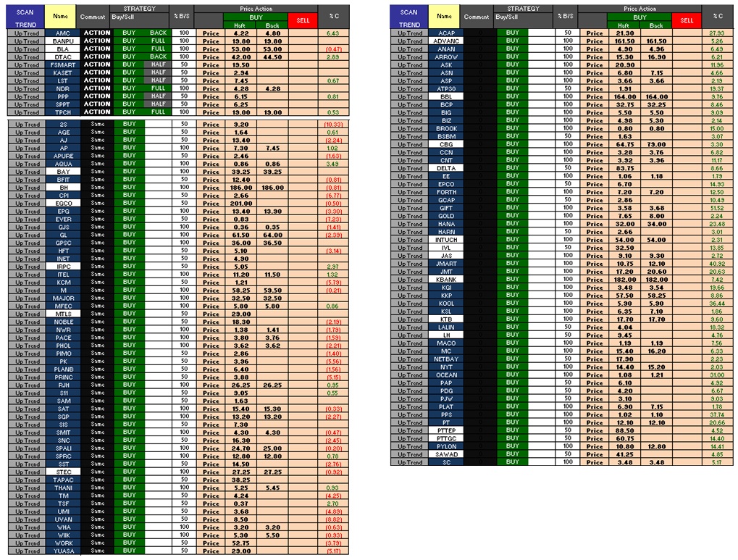Click PPS percent change 37.74
Screen dimensions: 738x560
coord(717,414)
